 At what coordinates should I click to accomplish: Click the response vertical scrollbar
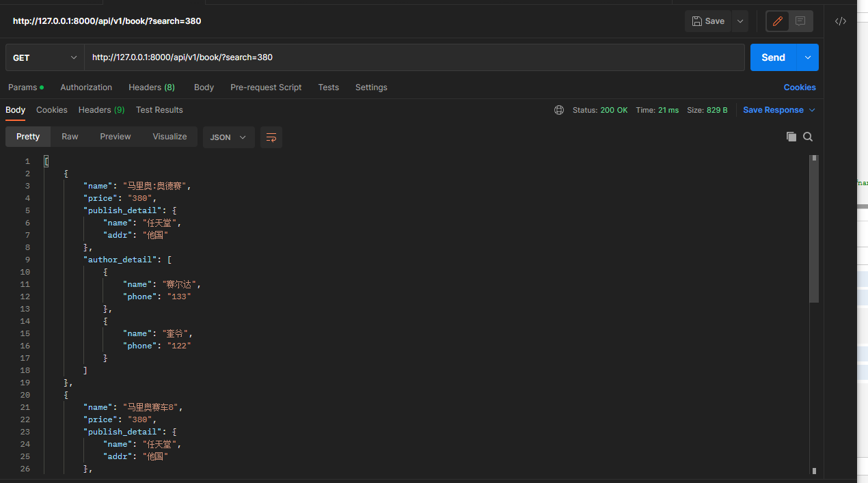(x=813, y=232)
